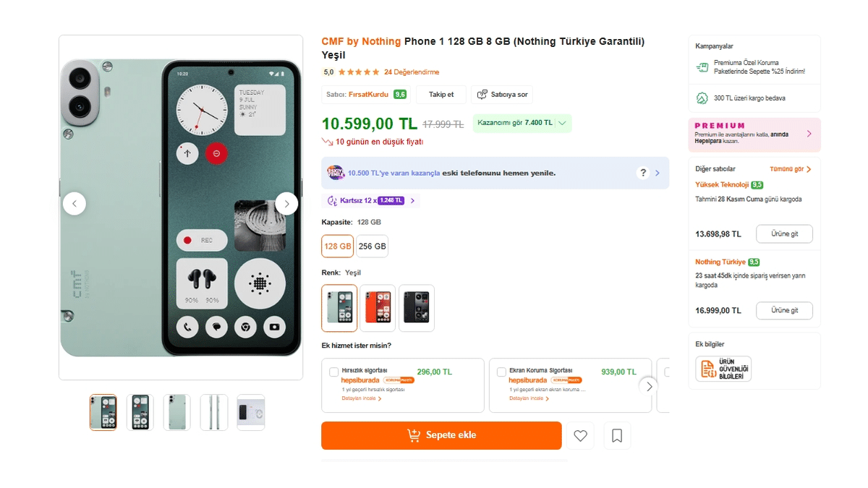Click the Eskiye Yenile trade-in icon
The height and width of the screenshot is (488, 868).
tap(337, 173)
